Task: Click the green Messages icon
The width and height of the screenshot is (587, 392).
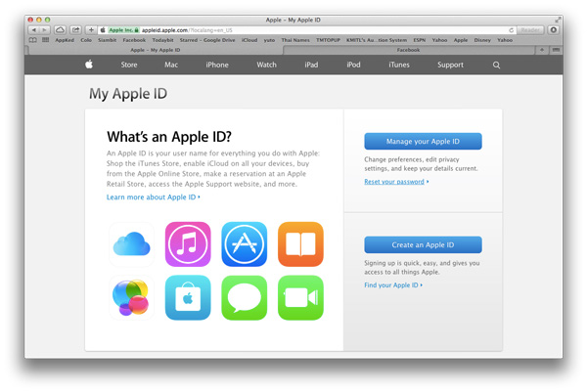Action: [x=244, y=297]
